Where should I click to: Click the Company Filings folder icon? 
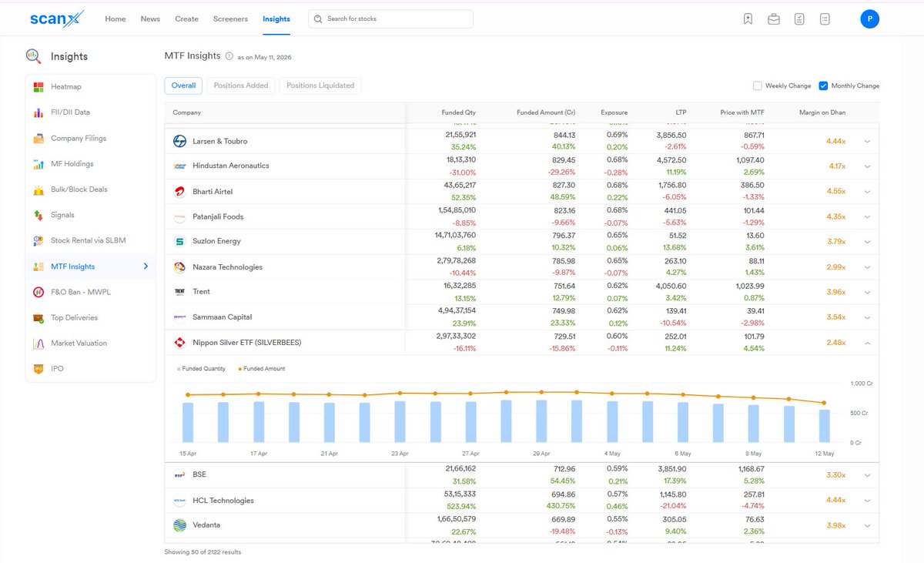click(38, 139)
